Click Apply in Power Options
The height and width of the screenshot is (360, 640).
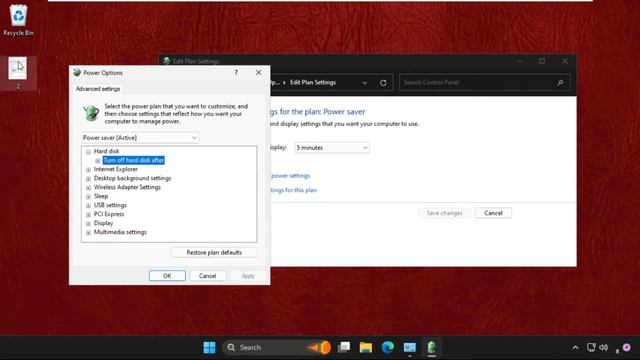pyautogui.click(x=248, y=276)
